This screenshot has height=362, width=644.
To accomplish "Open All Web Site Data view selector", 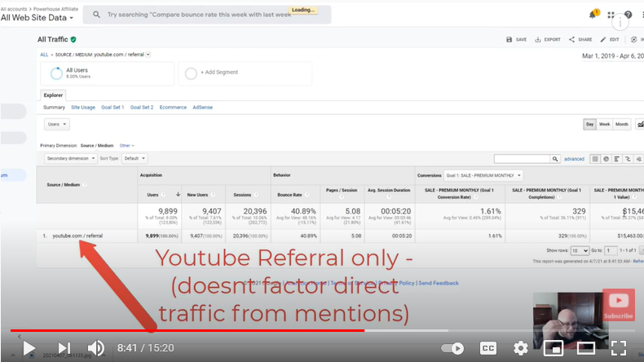I will 37,18.
